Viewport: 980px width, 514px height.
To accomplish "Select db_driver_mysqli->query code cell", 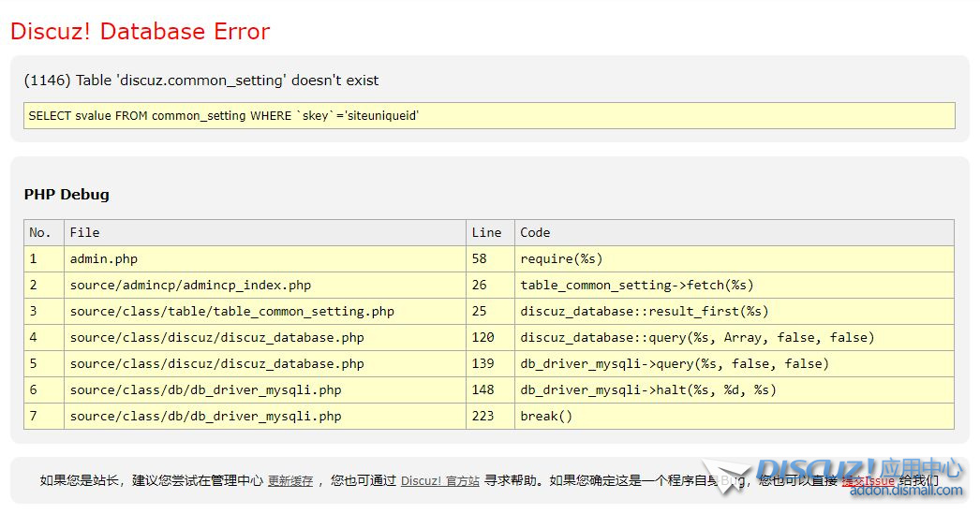I will [735, 363].
